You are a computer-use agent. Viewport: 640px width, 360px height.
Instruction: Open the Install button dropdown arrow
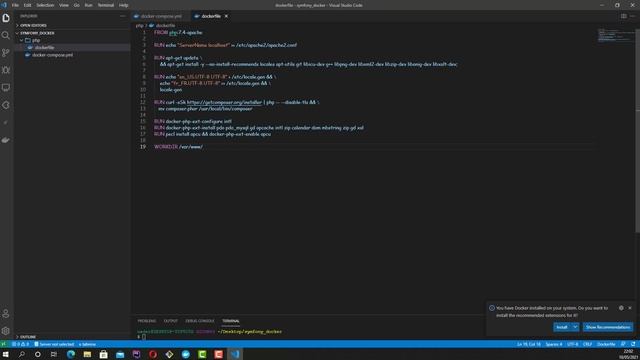tap(575, 327)
